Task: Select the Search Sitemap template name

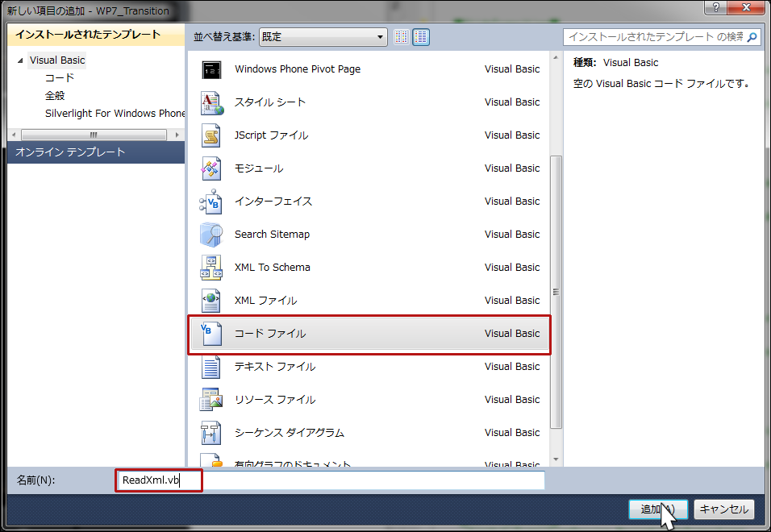Action: pyautogui.click(x=272, y=235)
